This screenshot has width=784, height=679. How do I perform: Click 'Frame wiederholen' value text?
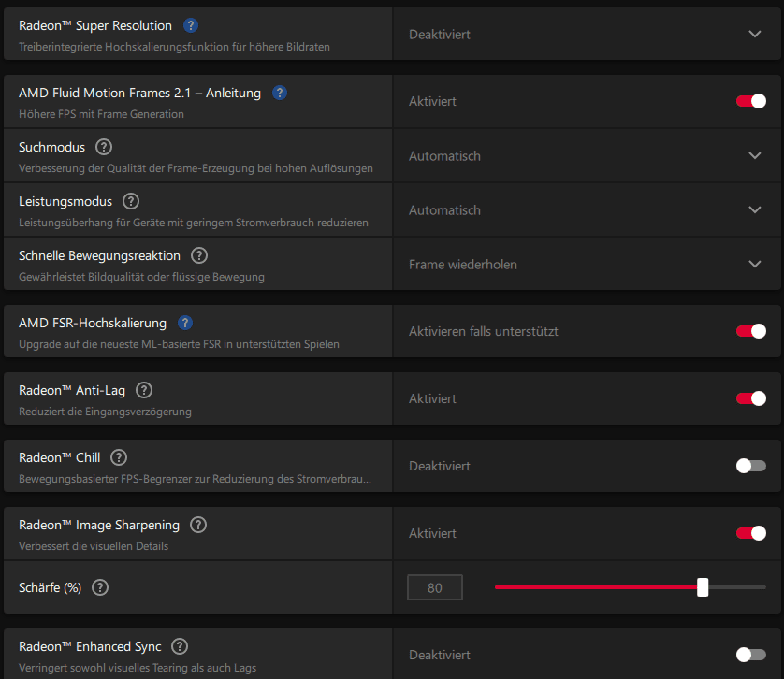pos(462,264)
